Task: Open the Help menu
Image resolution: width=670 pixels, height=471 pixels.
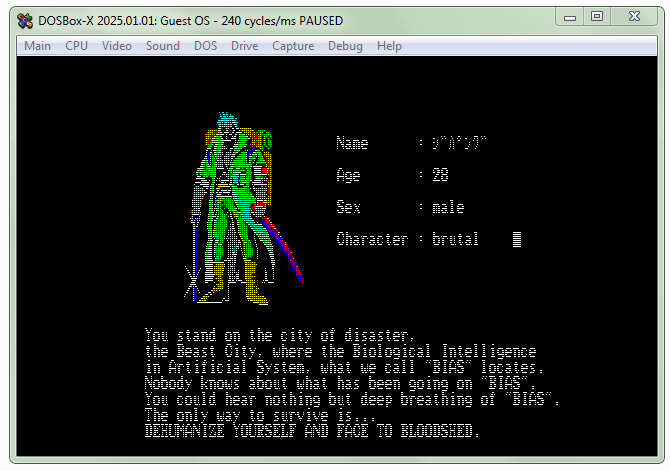Action: click(389, 46)
